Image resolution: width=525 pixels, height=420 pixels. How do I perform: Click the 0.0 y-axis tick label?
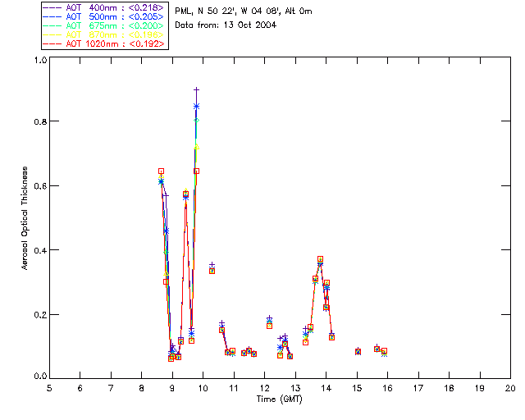(40, 376)
